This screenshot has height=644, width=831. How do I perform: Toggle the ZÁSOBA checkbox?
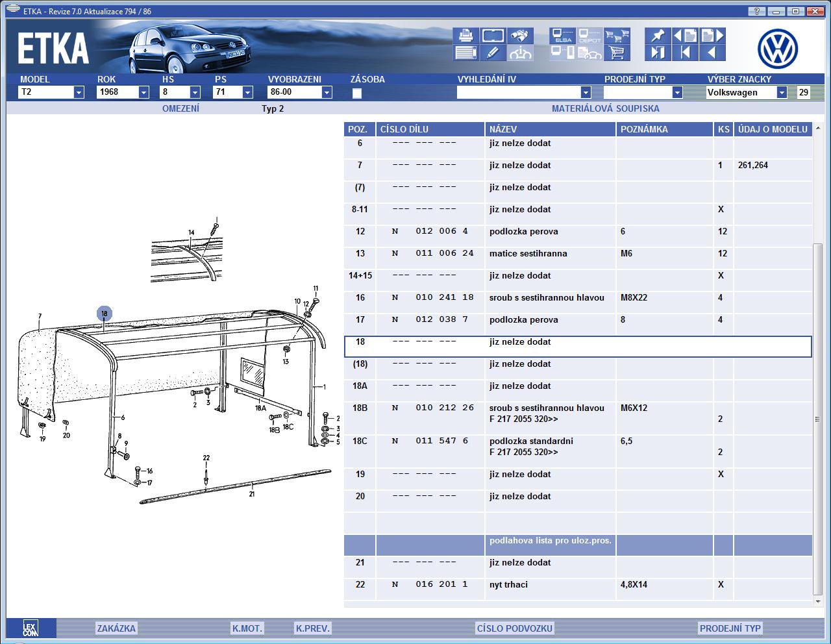[x=356, y=93]
